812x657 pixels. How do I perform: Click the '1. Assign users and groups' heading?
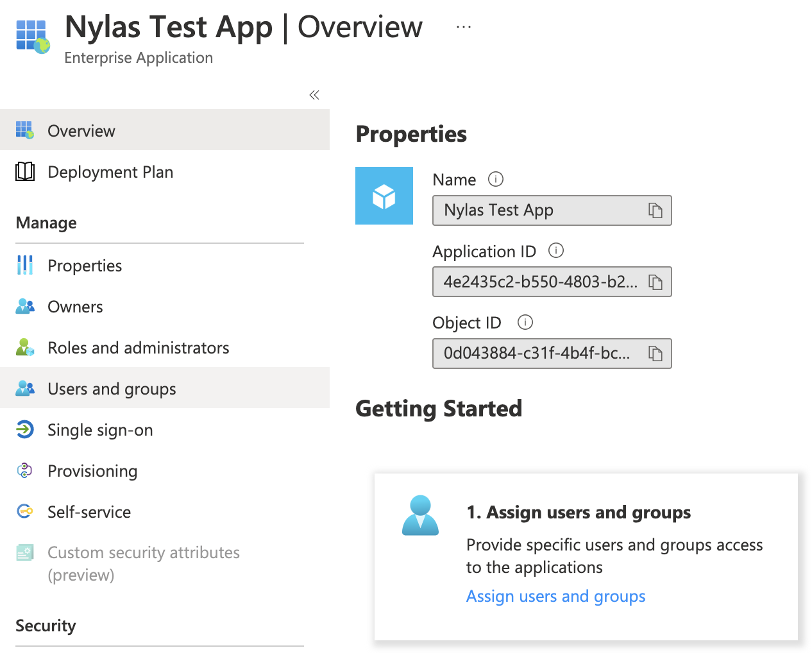click(x=579, y=512)
